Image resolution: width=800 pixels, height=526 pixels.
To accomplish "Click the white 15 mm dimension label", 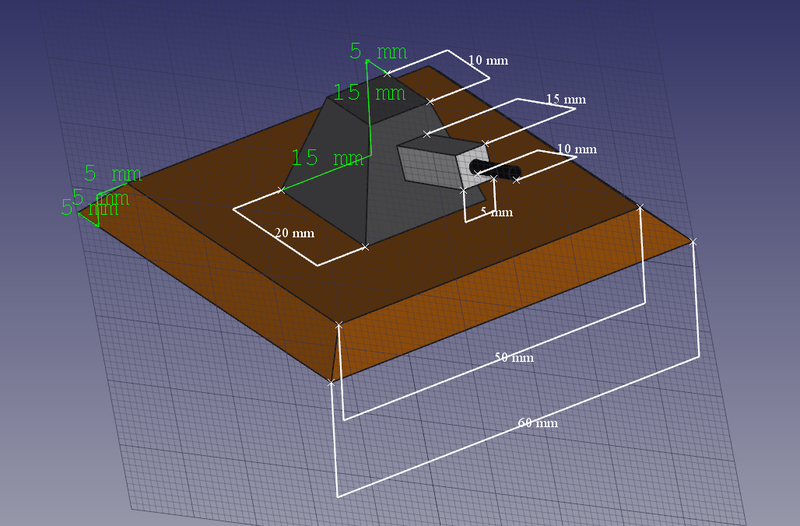I will (x=565, y=100).
